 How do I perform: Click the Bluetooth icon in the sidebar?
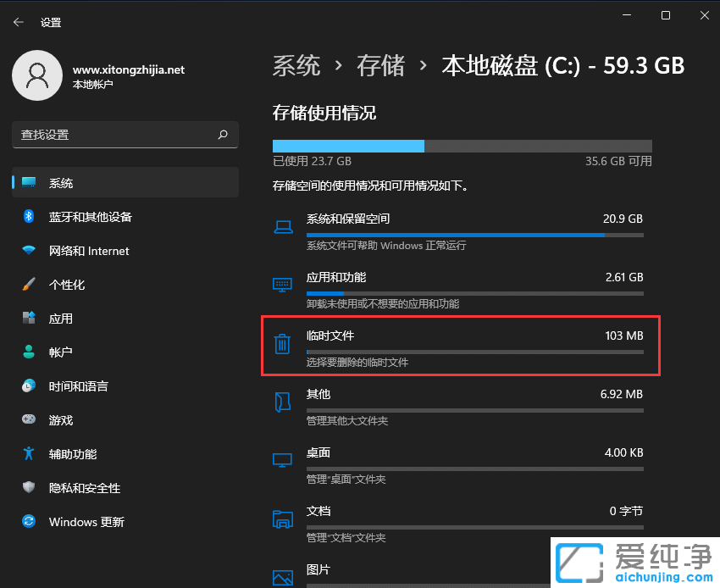click(x=29, y=217)
